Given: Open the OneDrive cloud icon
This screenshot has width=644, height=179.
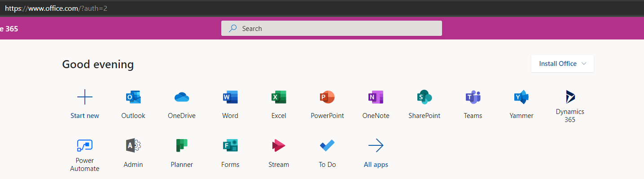Looking at the screenshot, I should [182, 97].
